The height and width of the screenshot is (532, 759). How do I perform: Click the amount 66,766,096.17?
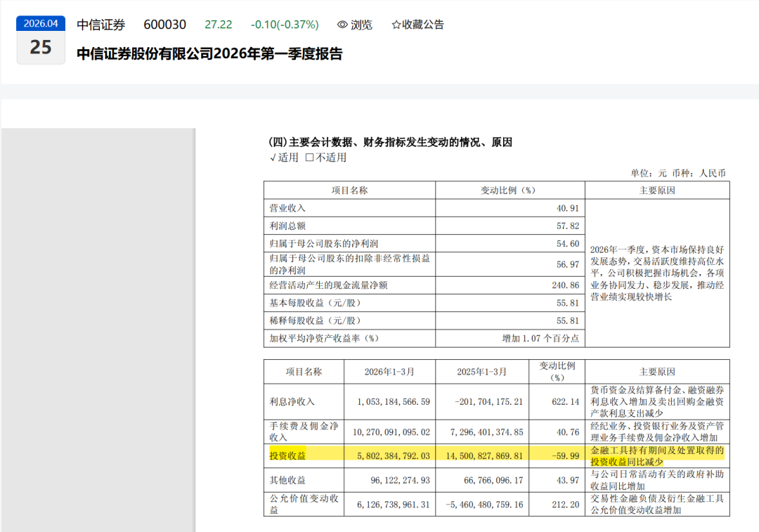[493, 480]
